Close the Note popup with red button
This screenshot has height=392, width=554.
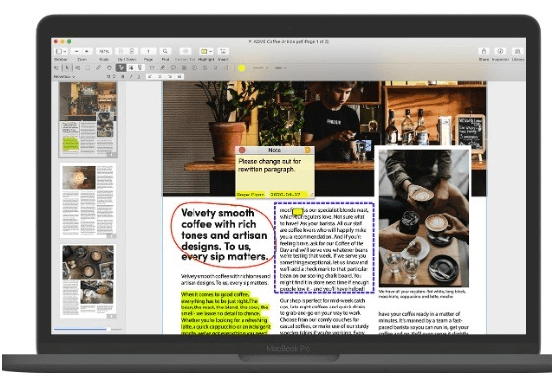[x=242, y=150]
